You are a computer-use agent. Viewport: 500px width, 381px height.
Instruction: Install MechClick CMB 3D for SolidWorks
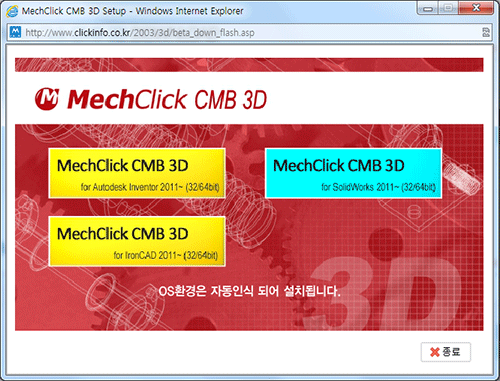[353, 173]
